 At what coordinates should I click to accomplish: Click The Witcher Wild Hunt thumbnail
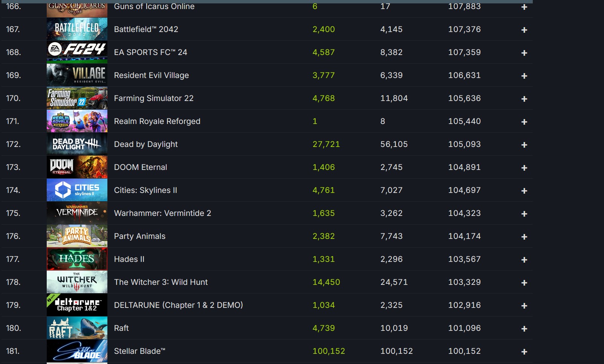pos(77,282)
